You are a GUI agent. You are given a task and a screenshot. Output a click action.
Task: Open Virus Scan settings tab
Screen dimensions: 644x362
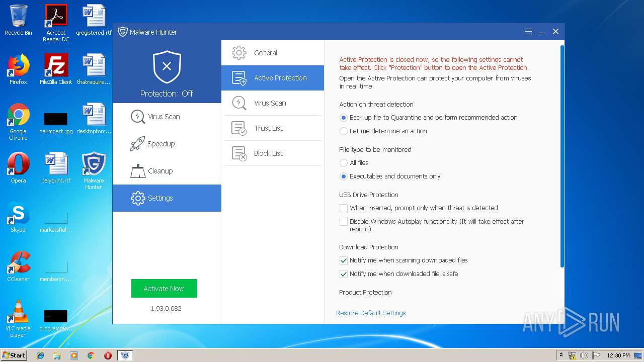[x=273, y=103]
